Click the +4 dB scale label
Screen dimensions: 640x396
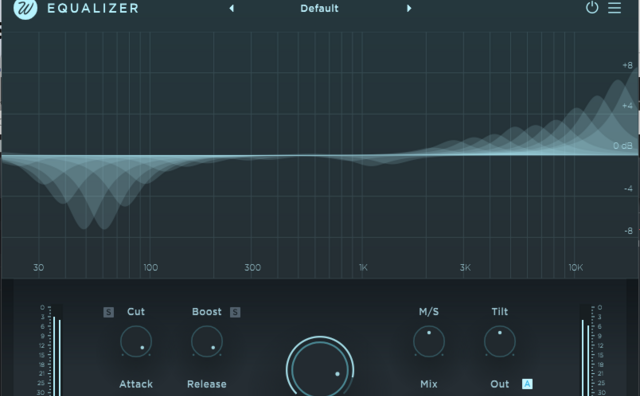click(627, 106)
